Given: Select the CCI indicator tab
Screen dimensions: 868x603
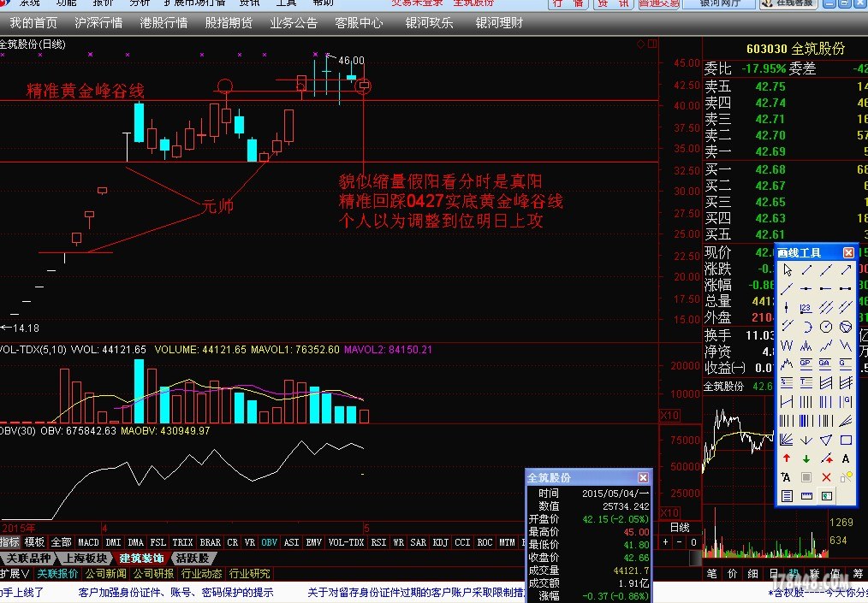Looking at the screenshot, I should 462,542.
